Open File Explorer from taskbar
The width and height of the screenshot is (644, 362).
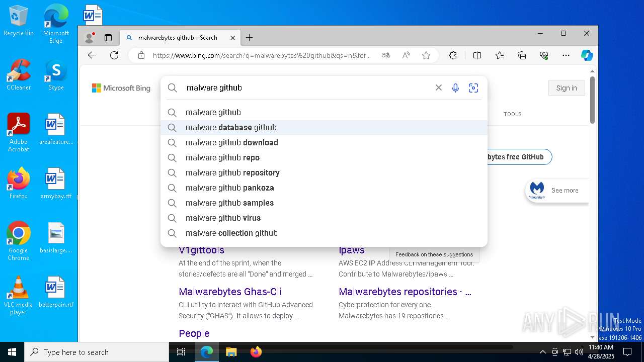tap(231, 352)
